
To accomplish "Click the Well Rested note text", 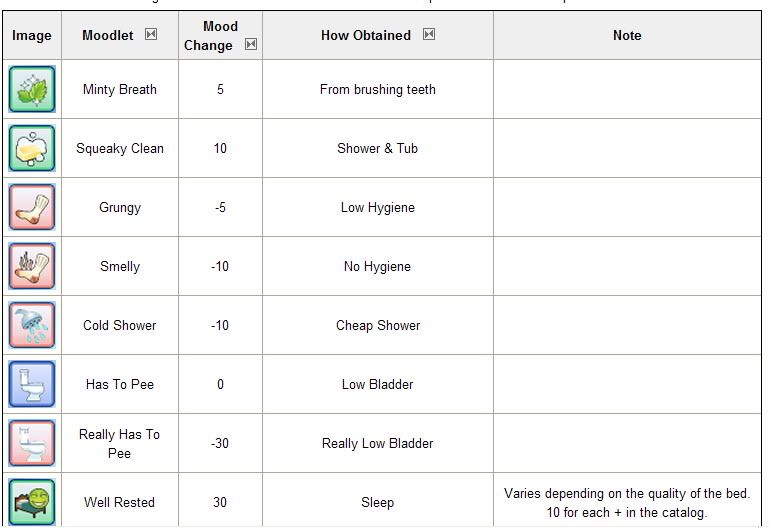I will point(627,503).
